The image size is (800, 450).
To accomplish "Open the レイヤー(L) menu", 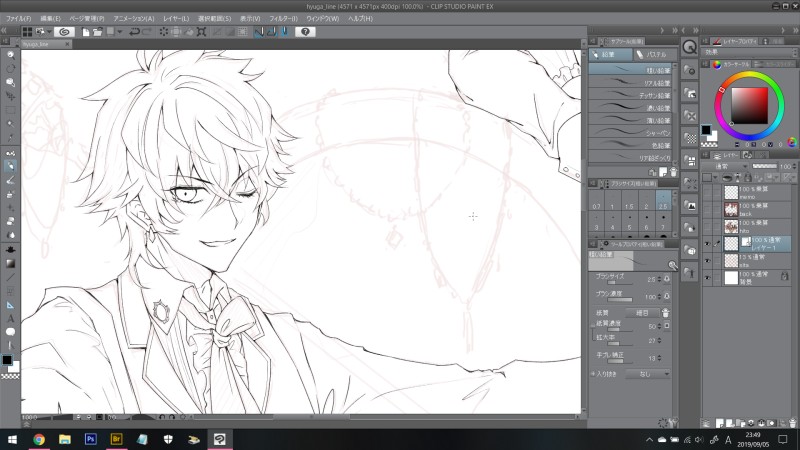I will pyautogui.click(x=176, y=18).
